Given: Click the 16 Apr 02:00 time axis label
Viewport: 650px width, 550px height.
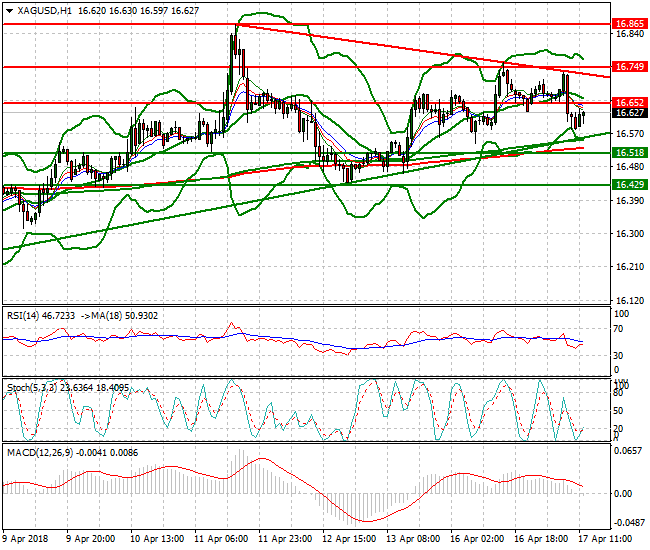Looking at the screenshot, I should (x=477, y=539).
